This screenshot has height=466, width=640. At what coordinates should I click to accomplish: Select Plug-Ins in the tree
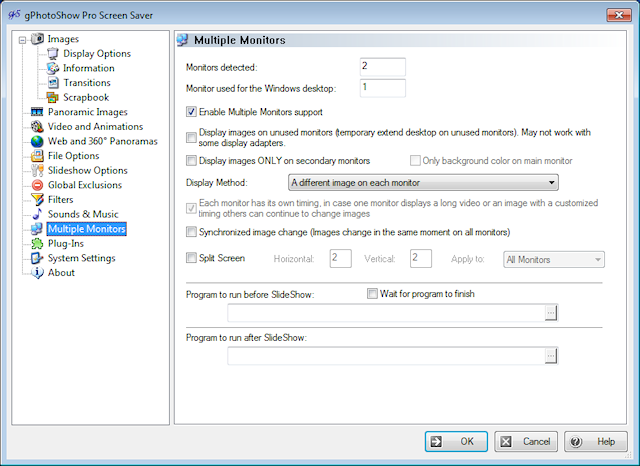(x=66, y=244)
